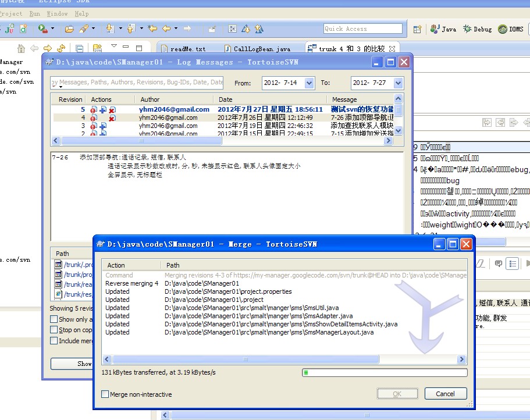The height and width of the screenshot is (420, 530).
Task: Click the new Java class toolbar icon
Action: 23,29
